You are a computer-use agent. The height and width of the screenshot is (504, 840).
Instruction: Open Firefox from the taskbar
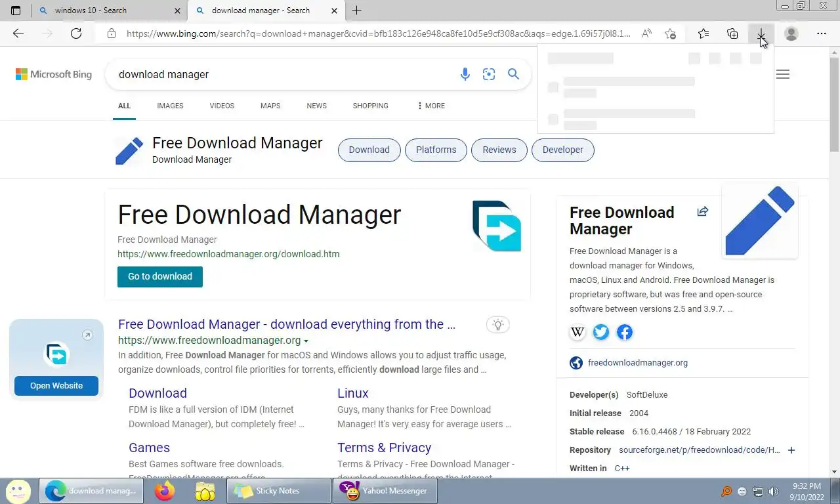(165, 491)
